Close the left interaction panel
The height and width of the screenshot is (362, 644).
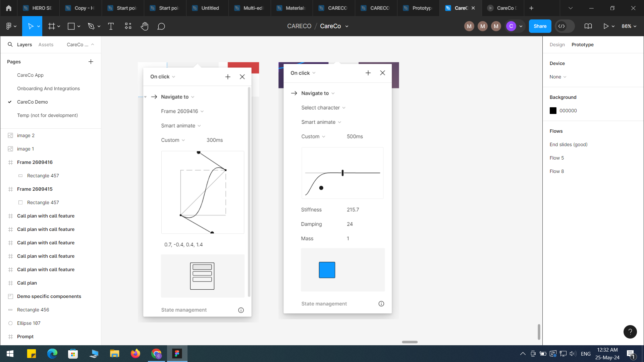point(242,77)
